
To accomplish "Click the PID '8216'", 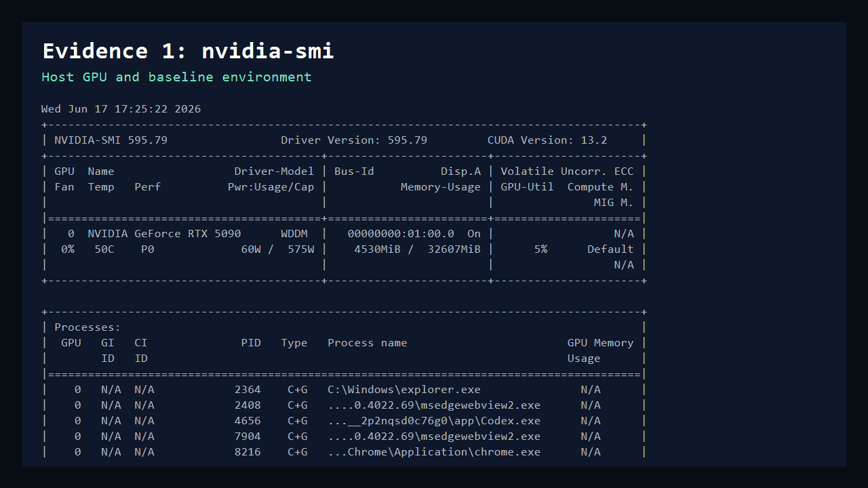I will [x=248, y=452].
